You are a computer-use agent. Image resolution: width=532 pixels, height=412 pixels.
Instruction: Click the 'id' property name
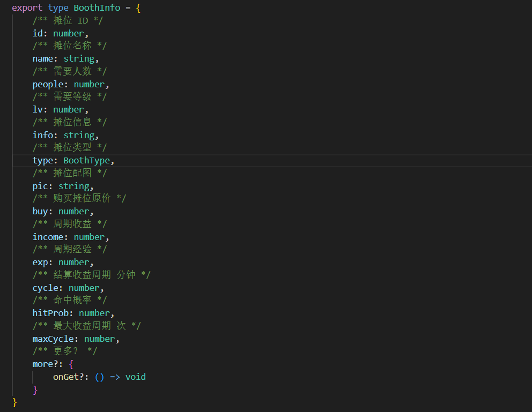[38, 33]
